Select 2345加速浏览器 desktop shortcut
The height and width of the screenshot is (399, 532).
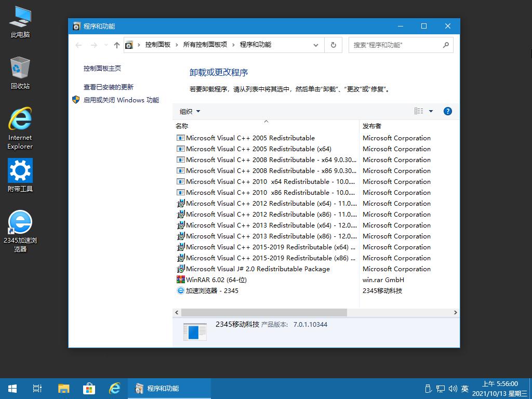coord(20,231)
